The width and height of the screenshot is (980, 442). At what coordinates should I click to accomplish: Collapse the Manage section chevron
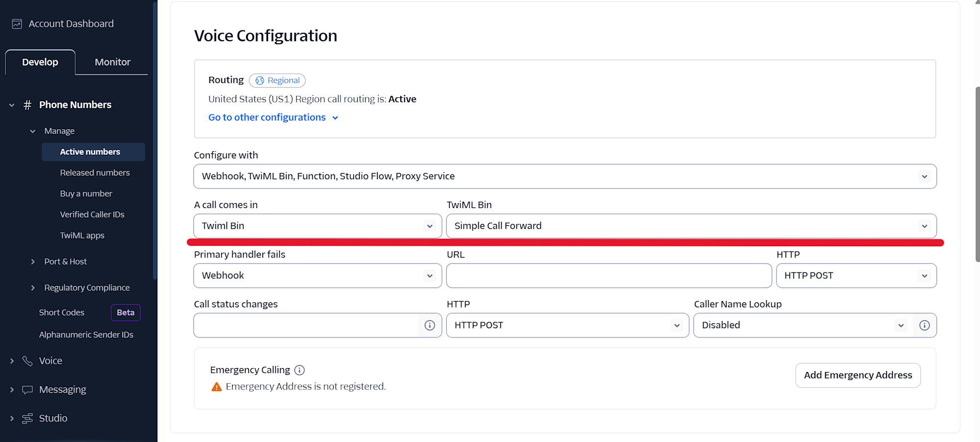pos(33,131)
